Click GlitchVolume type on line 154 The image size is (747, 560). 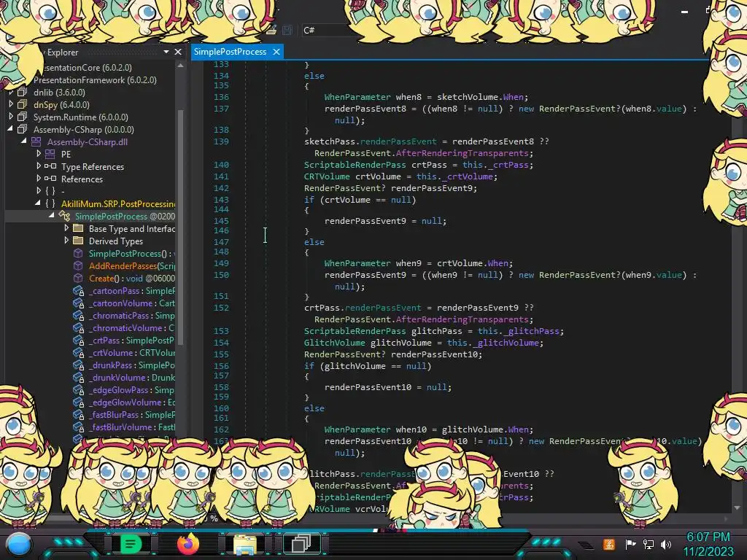click(334, 343)
